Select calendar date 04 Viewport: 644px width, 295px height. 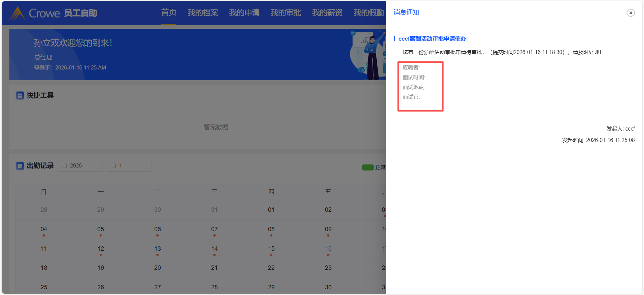click(x=44, y=229)
